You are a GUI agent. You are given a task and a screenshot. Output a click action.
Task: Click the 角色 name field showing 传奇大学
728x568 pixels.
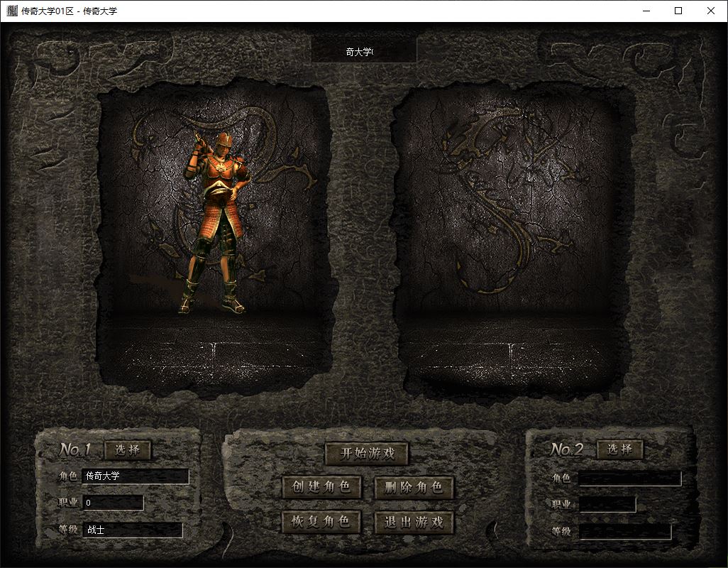tap(136, 476)
